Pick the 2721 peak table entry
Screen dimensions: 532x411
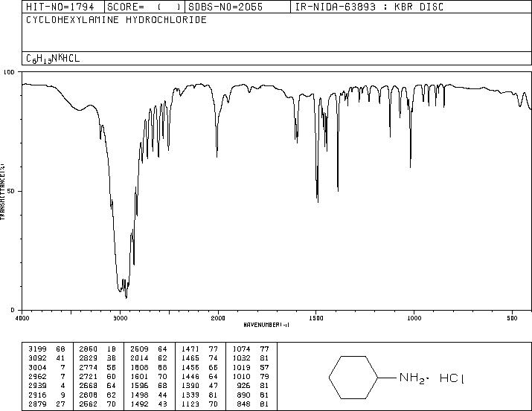[97, 376]
